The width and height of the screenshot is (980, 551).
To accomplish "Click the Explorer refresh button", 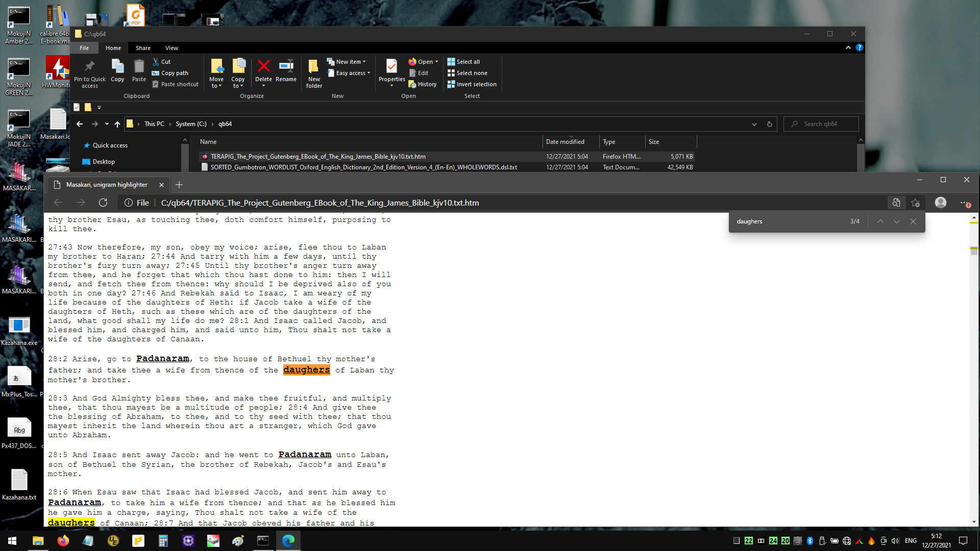I will click(769, 124).
